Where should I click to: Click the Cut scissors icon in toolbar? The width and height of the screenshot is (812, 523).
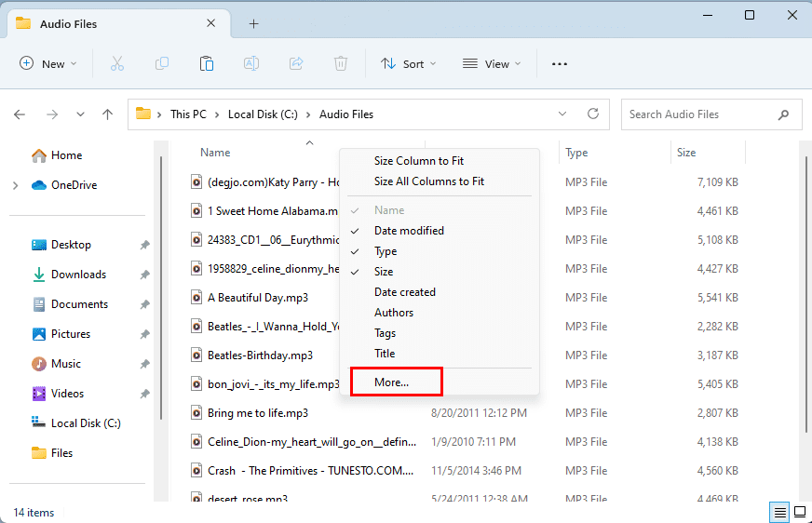coord(117,63)
